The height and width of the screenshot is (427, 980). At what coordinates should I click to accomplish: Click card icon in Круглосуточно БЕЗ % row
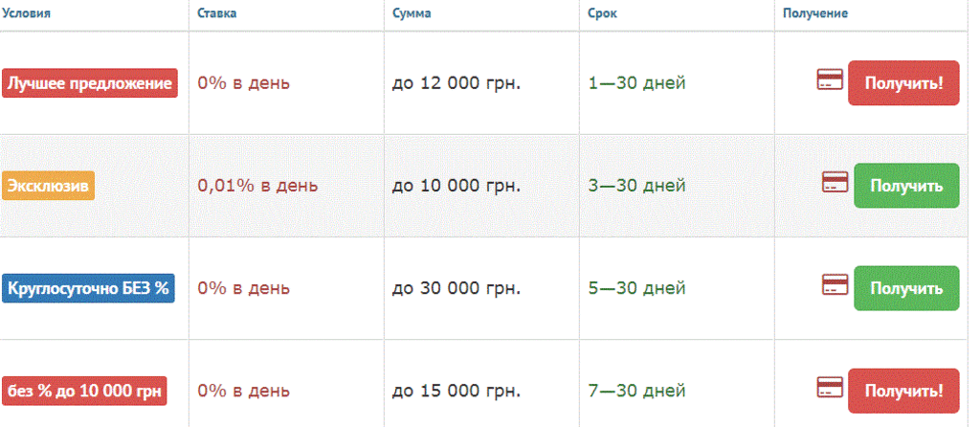[835, 285]
